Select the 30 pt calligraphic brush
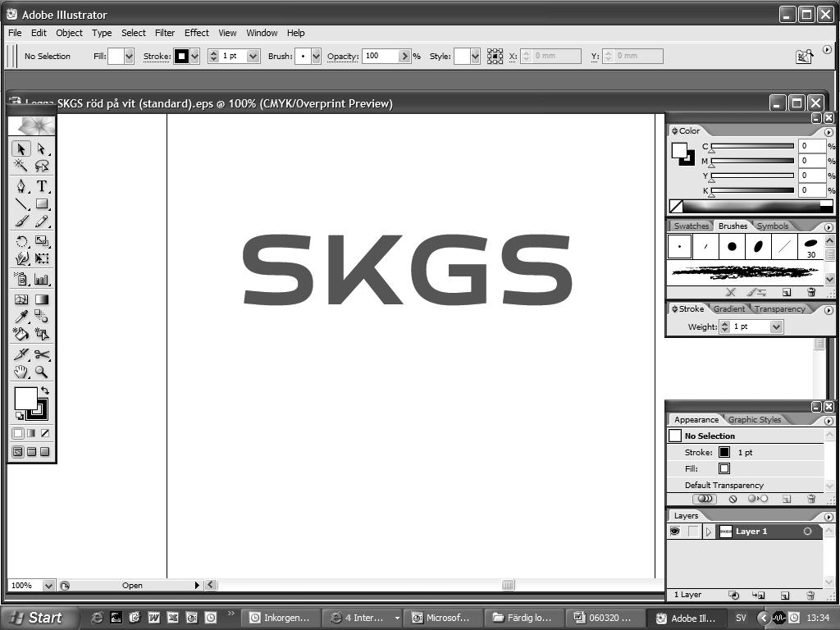 pyautogui.click(x=810, y=246)
